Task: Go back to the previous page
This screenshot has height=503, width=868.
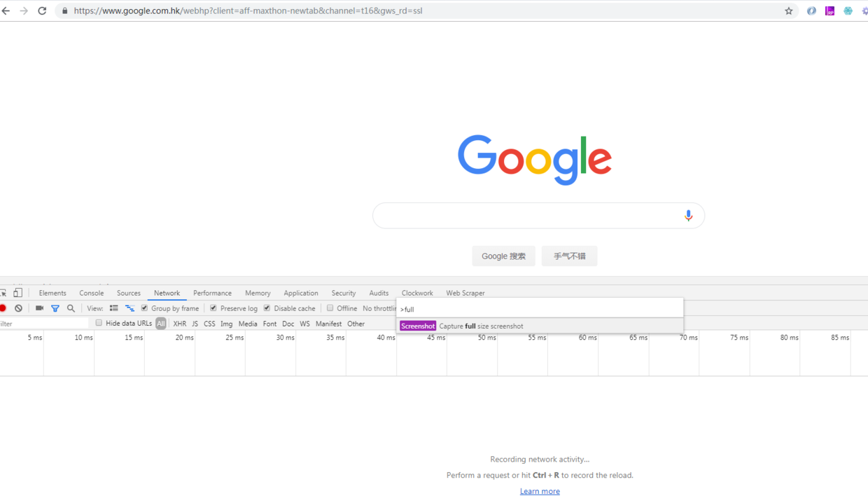Action: 6,11
